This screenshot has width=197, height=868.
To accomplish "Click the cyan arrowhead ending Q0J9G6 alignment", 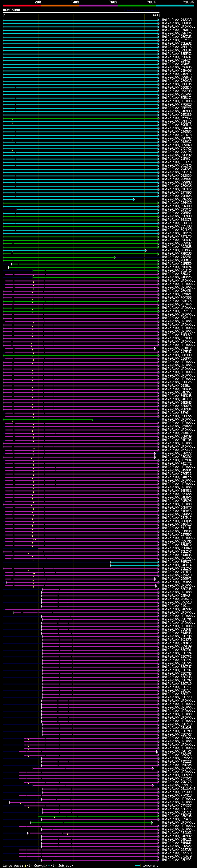I will coord(146,250).
